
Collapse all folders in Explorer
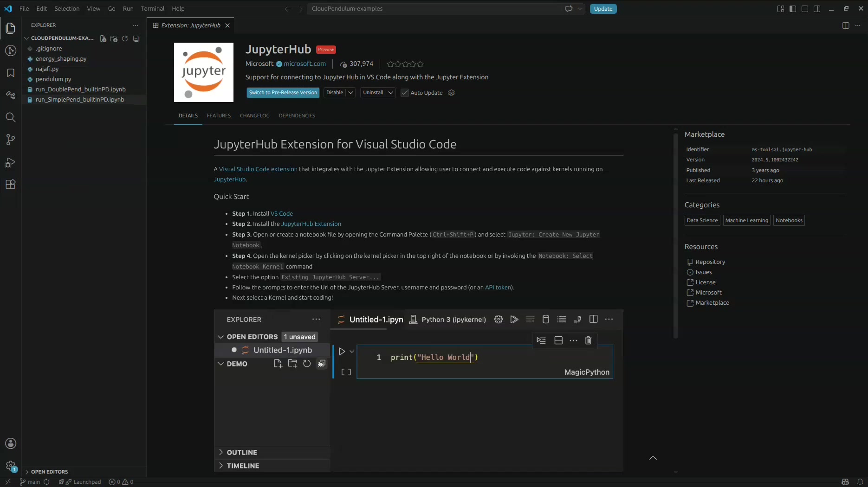(x=136, y=38)
